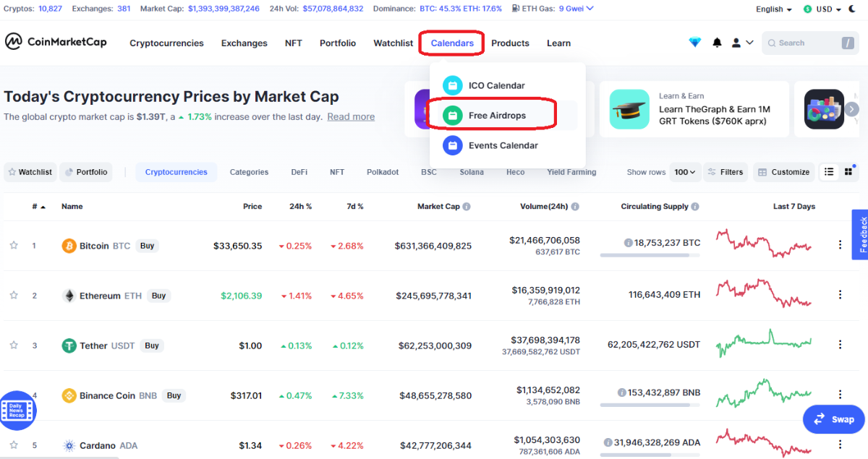Open the diamond rewards icon

[x=695, y=43]
